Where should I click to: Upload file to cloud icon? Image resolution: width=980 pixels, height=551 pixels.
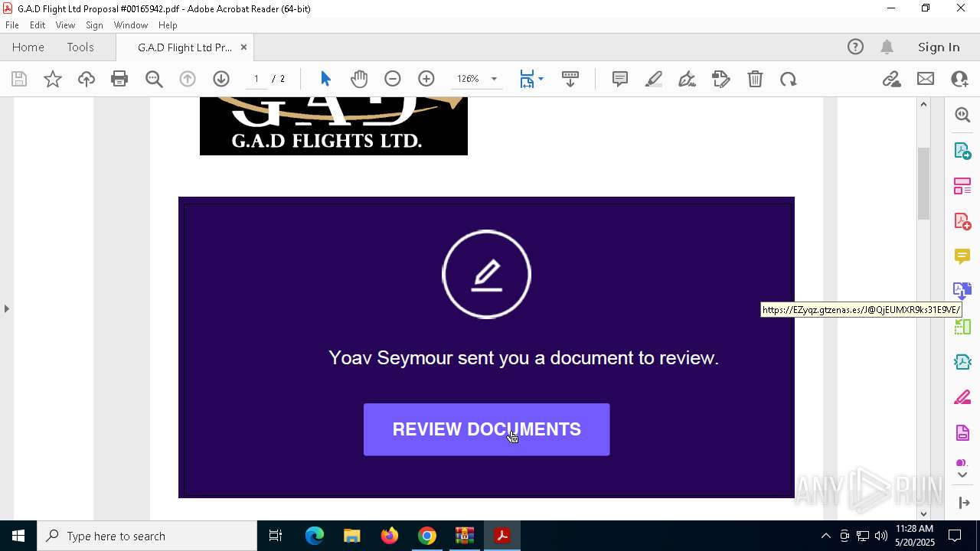click(87, 79)
